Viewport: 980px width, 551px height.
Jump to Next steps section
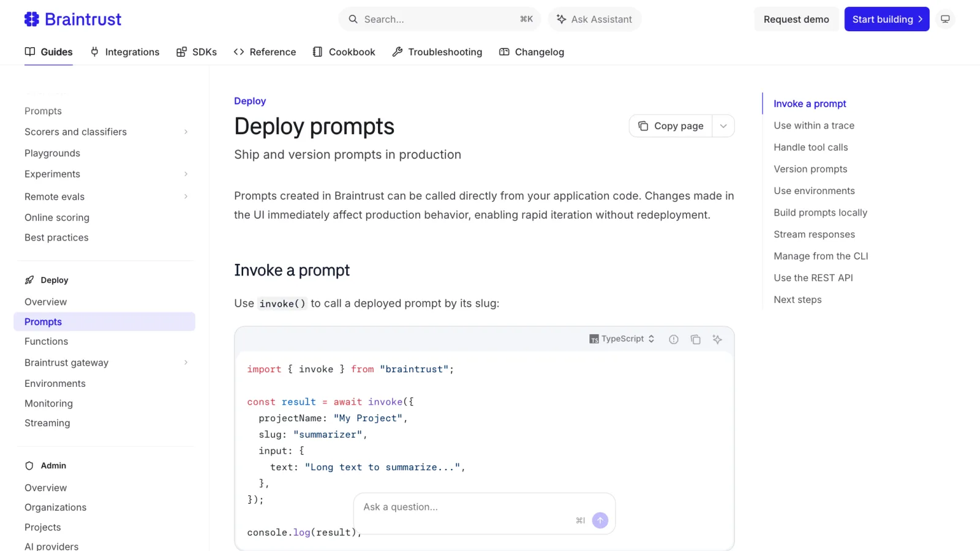[x=797, y=300]
